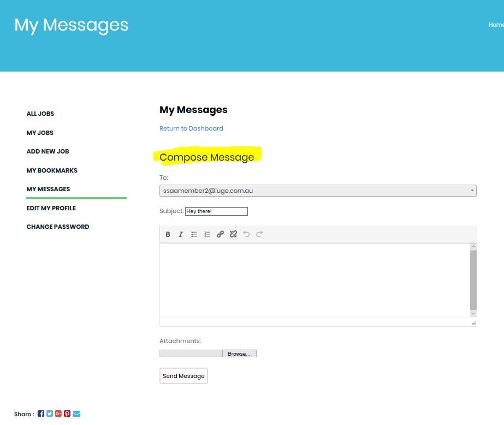The height and width of the screenshot is (425, 504).
Task: Toggle bold formatting in the editor
Action: [x=168, y=234]
